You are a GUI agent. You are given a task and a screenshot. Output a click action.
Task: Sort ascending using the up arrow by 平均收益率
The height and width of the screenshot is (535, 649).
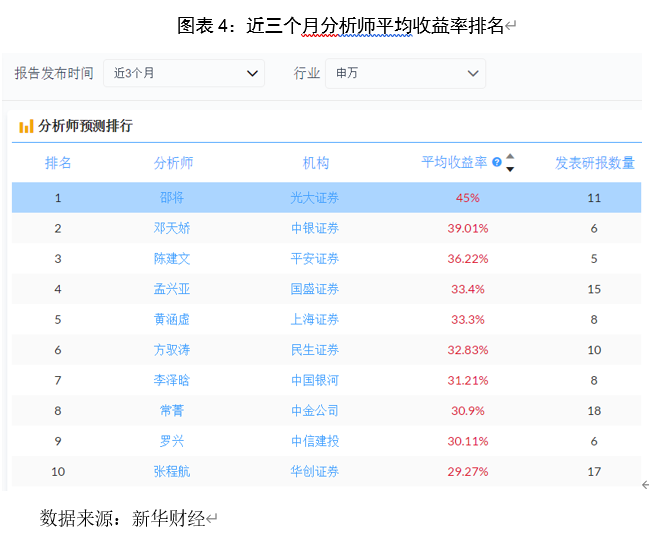click(510, 157)
